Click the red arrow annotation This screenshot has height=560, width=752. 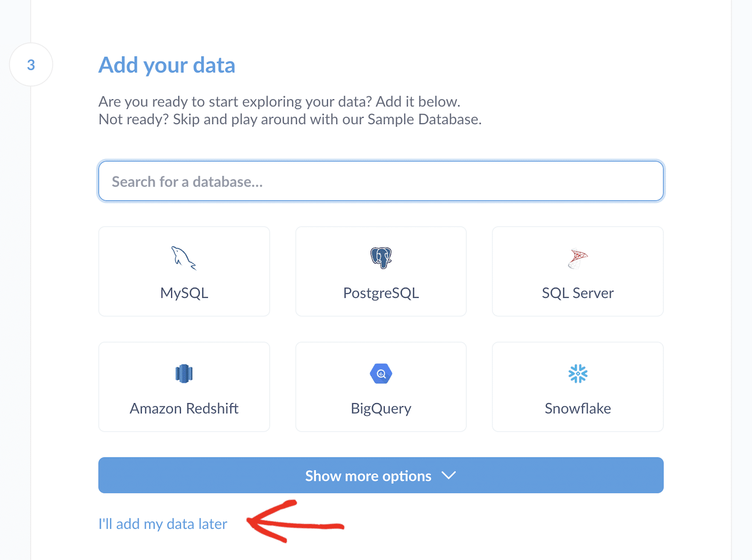pyautogui.click(x=293, y=523)
